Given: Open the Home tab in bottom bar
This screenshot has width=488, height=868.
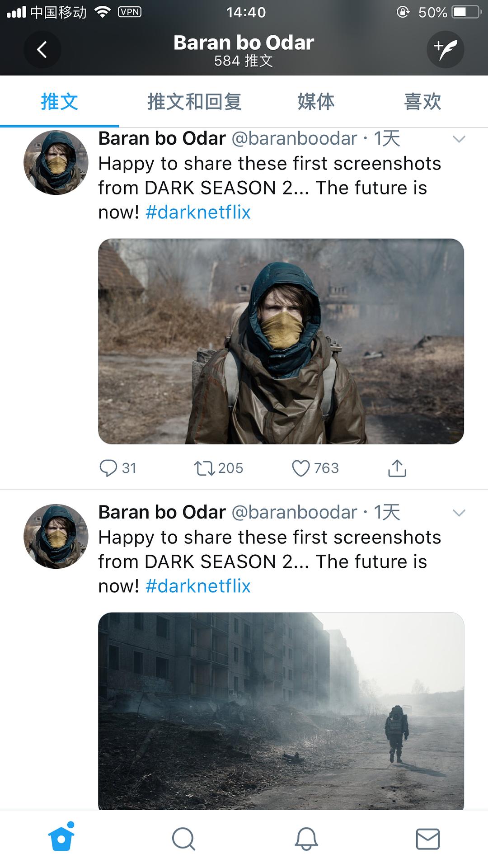Looking at the screenshot, I should pyautogui.click(x=61, y=839).
